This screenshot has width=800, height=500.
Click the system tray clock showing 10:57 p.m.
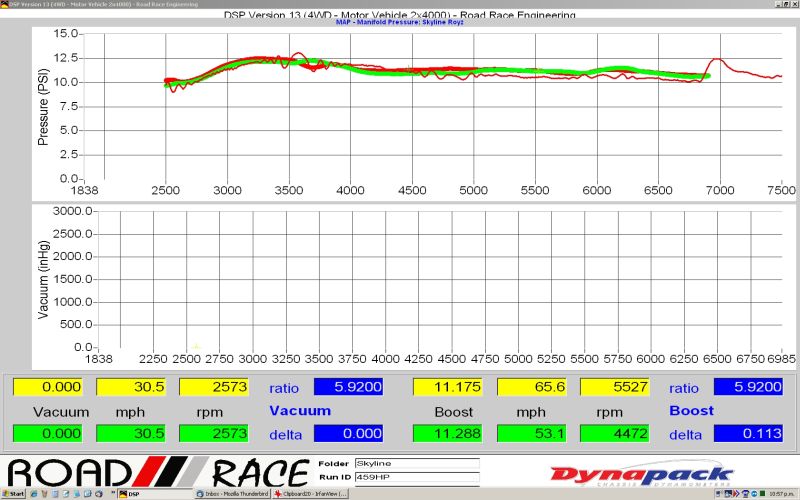point(782,494)
